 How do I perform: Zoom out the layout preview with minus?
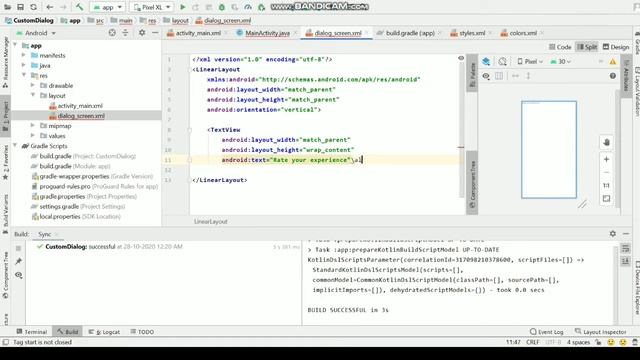(x=607, y=172)
